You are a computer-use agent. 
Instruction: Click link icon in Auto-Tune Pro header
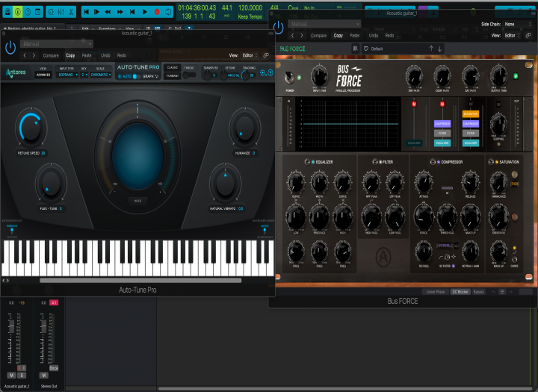pos(266,55)
